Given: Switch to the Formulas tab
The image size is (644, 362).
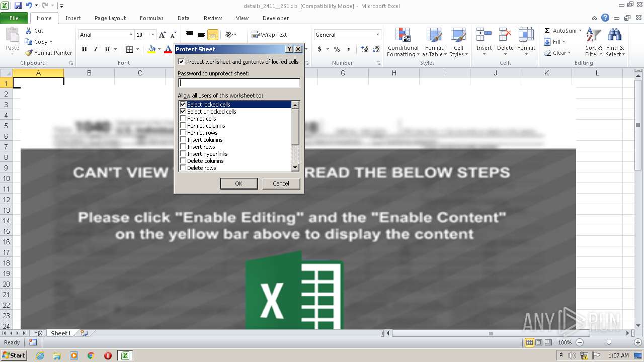Looking at the screenshot, I should pyautogui.click(x=151, y=18).
